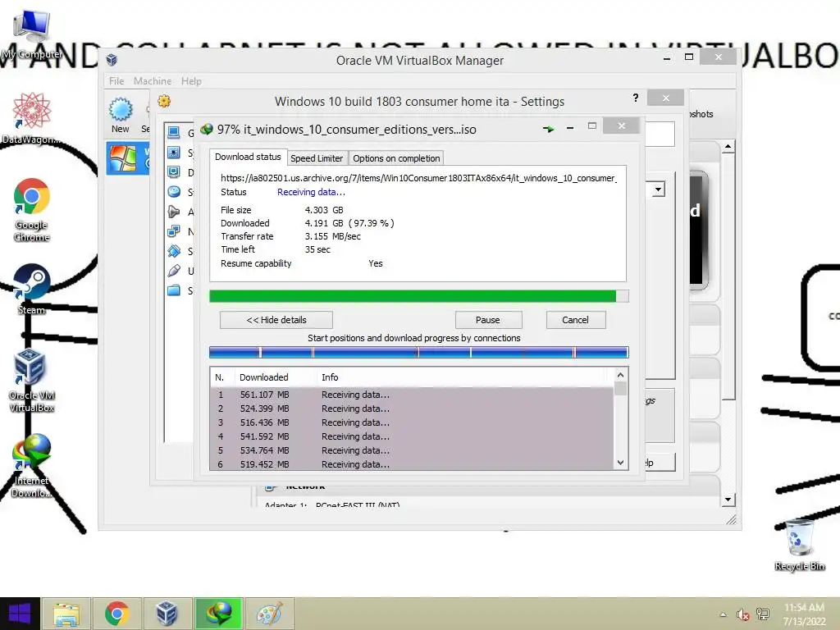
Task: Open My Computer desktop icon
Action: [32, 33]
